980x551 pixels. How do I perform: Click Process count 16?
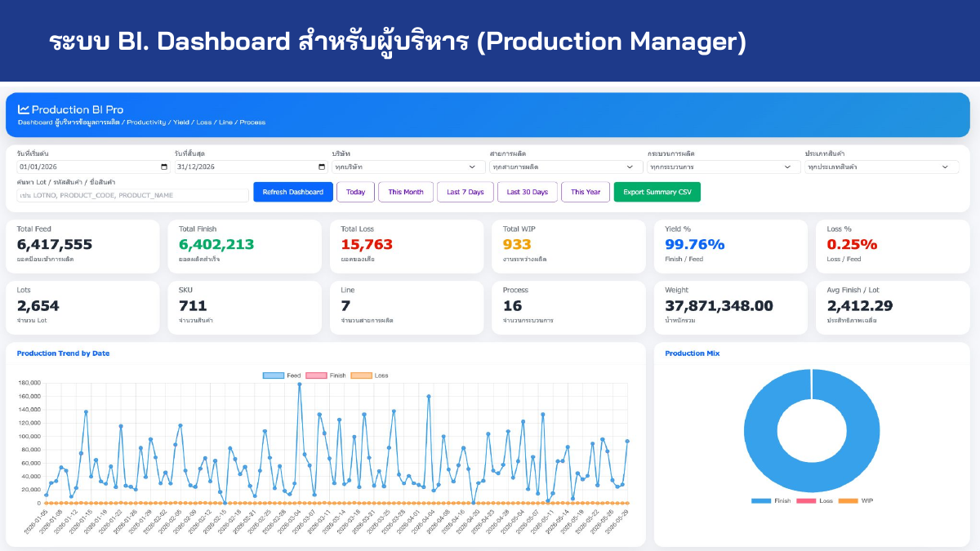(x=512, y=305)
